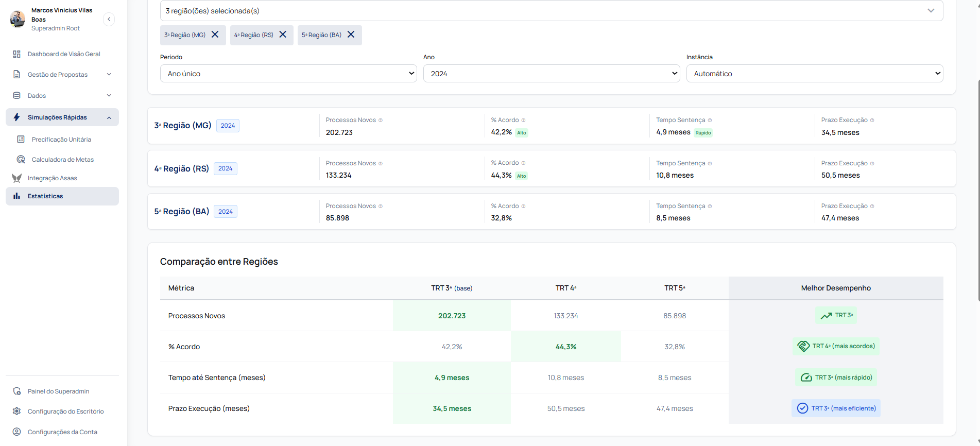The width and height of the screenshot is (980, 446).
Task: Open Integração Asaas page
Action: click(52, 178)
